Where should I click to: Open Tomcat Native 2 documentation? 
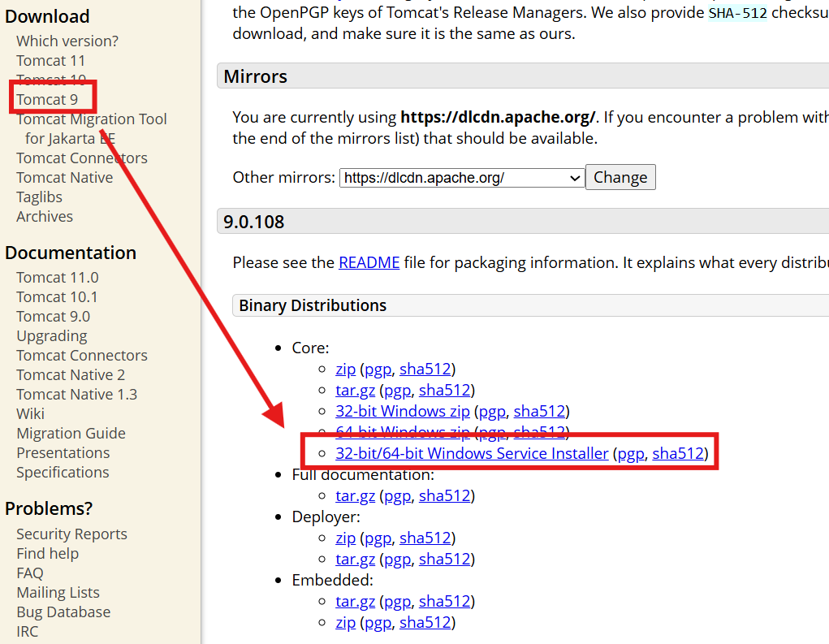click(71, 375)
